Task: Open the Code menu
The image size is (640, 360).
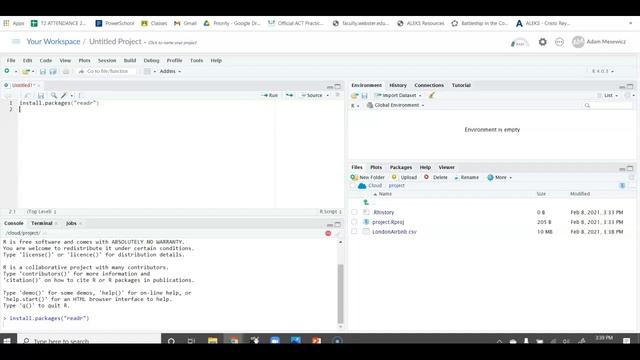Action: pos(46,60)
